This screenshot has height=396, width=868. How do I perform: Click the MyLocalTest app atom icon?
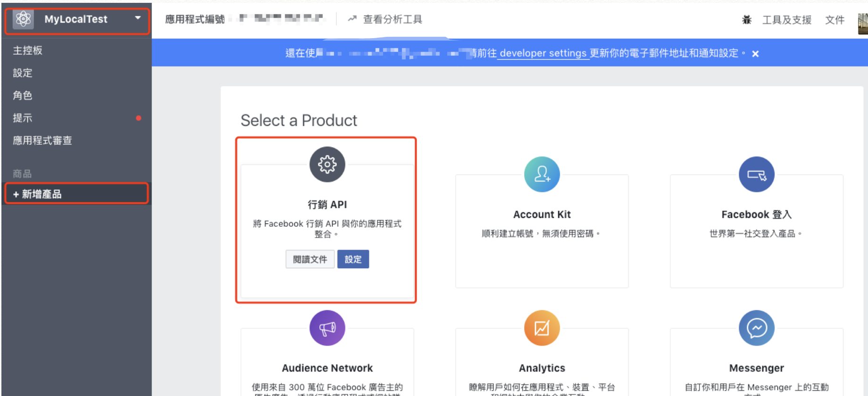(23, 19)
